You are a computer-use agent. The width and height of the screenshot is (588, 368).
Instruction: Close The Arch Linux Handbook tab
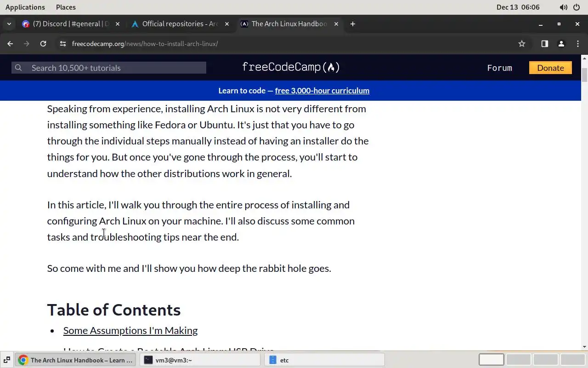[336, 24]
